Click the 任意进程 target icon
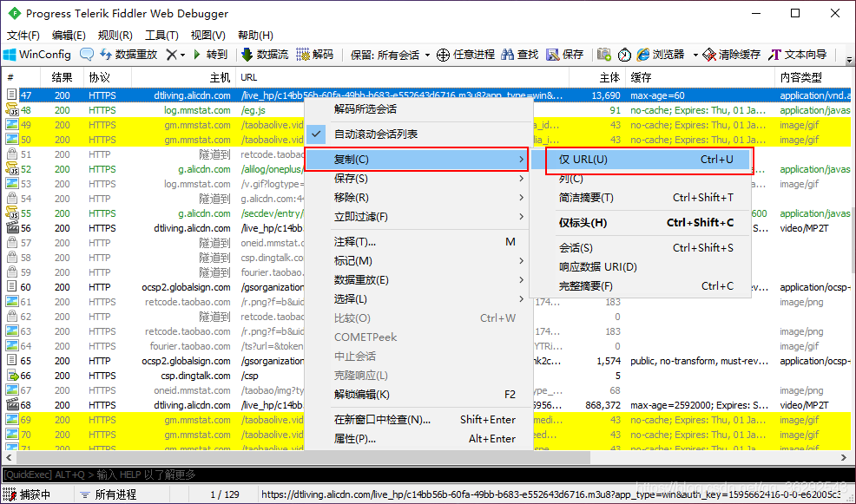The image size is (856, 504). (x=444, y=55)
